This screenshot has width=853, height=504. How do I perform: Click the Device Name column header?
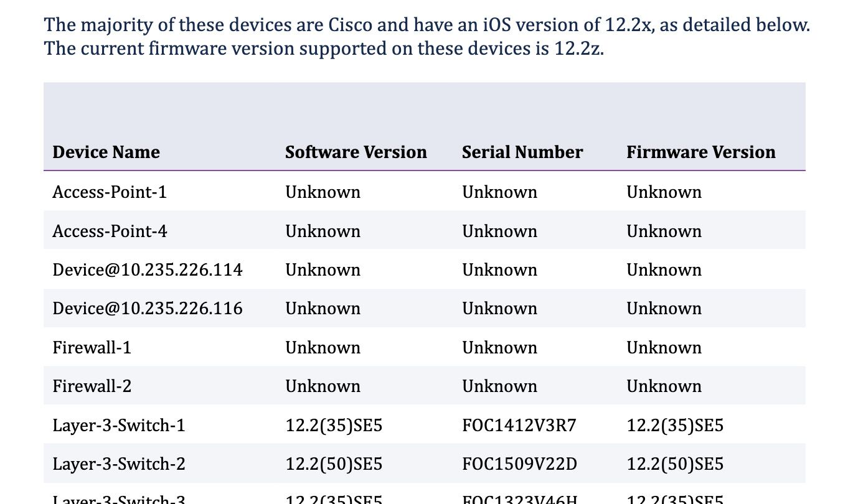106,152
